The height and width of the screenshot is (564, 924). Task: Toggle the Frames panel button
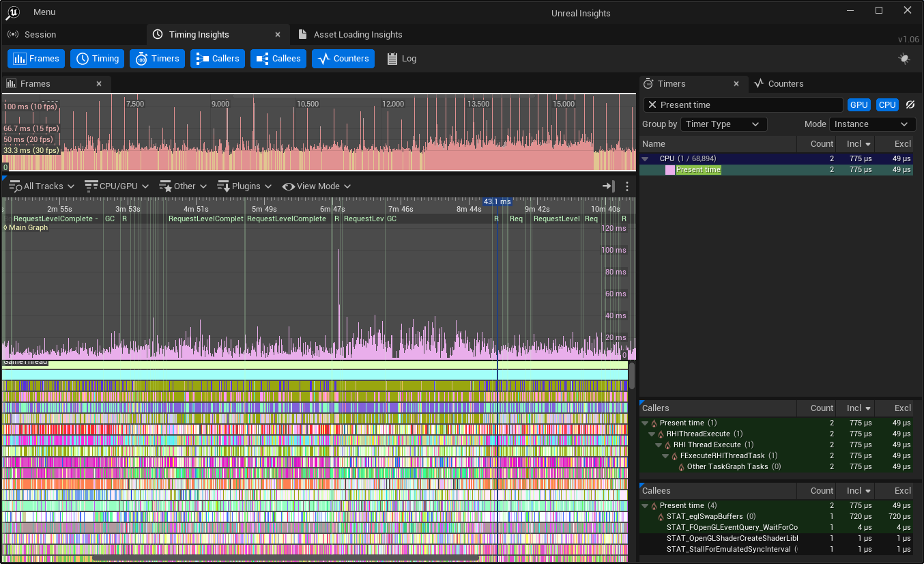(36, 59)
